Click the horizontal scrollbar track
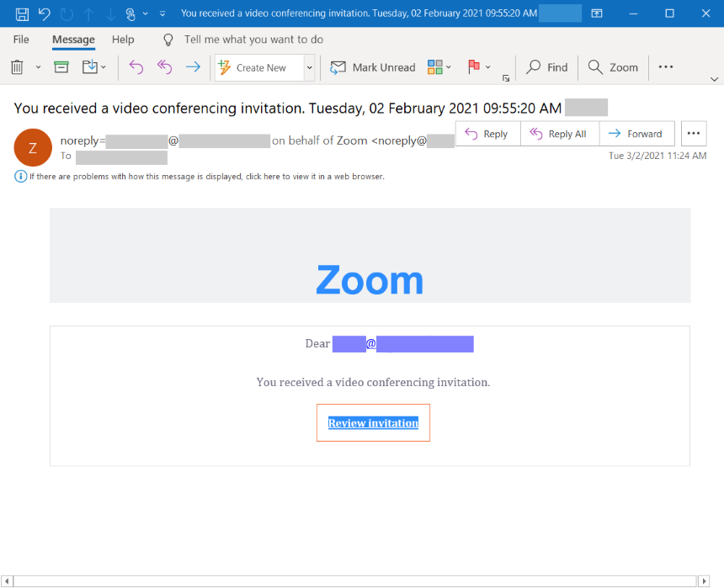This screenshot has height=588, width=724. point(354,581)
